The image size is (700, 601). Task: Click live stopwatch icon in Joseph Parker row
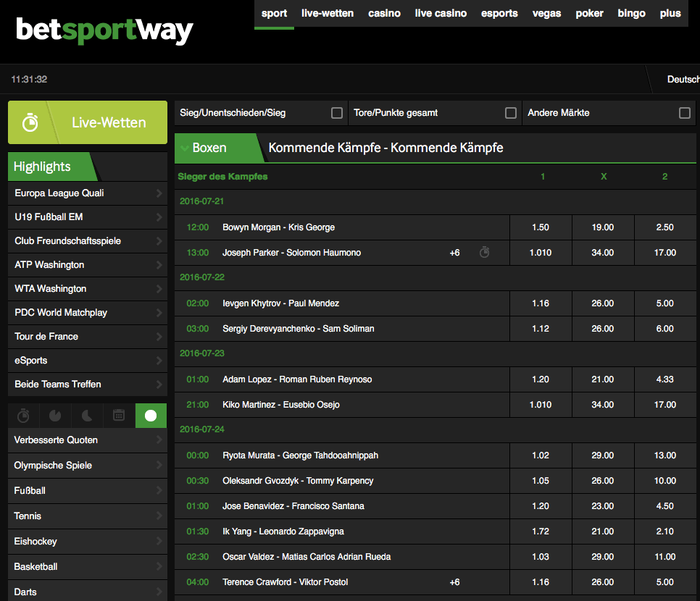click(484, 253)
